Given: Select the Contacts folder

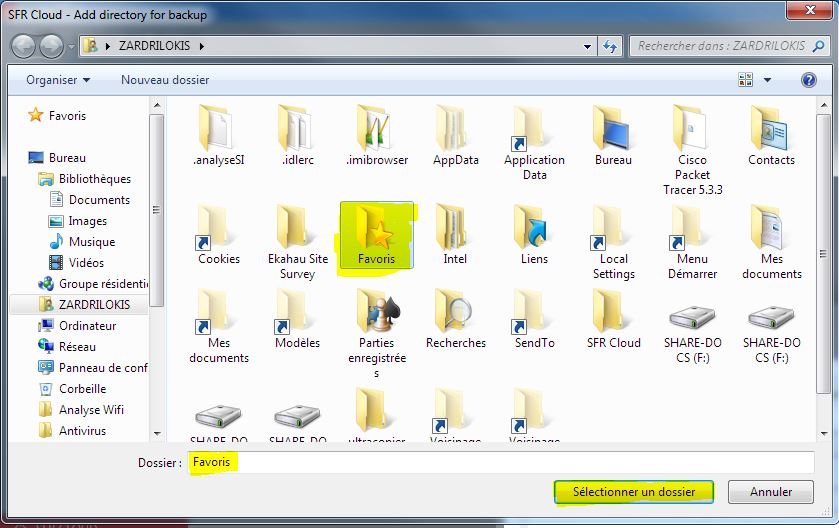Looking at the screenshot, I should click(x=771, y=135).
